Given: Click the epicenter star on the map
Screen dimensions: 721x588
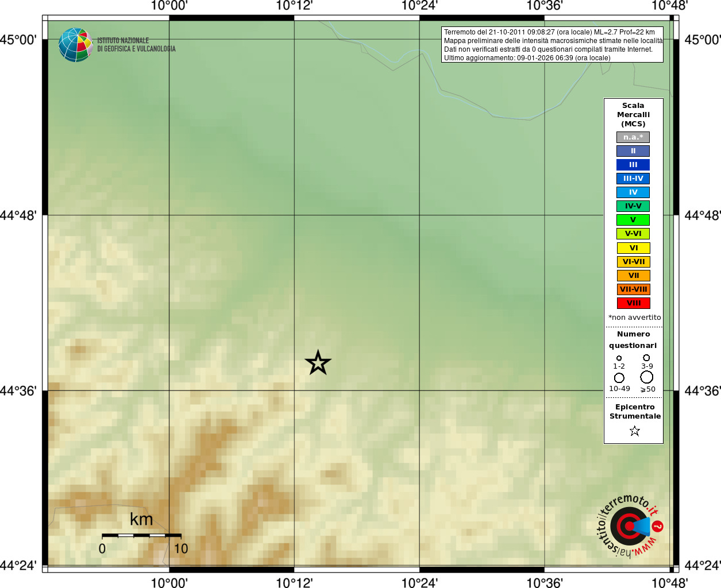Looking at the screenshot, I should click(318, 363).
